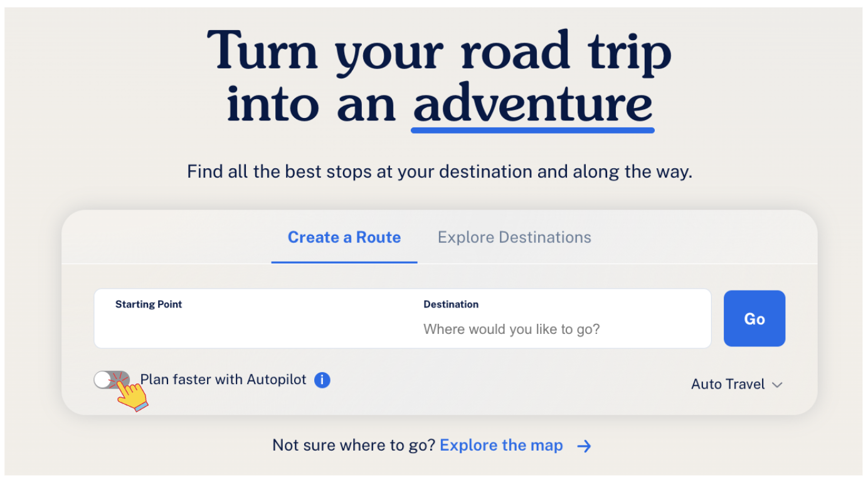Image resolution: width=868 pixels, height=482 pixels.
Task: Click the 'Not sure where to go?' text
Action: tap(354, 446)
